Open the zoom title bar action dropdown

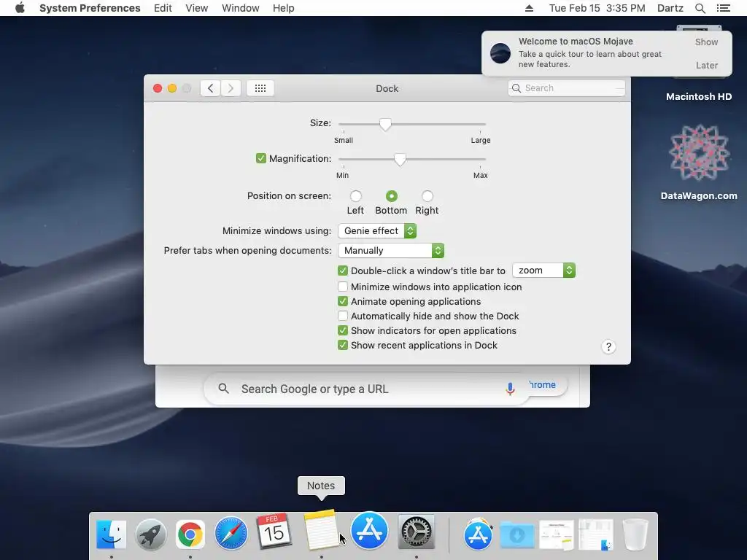[543, 271]
